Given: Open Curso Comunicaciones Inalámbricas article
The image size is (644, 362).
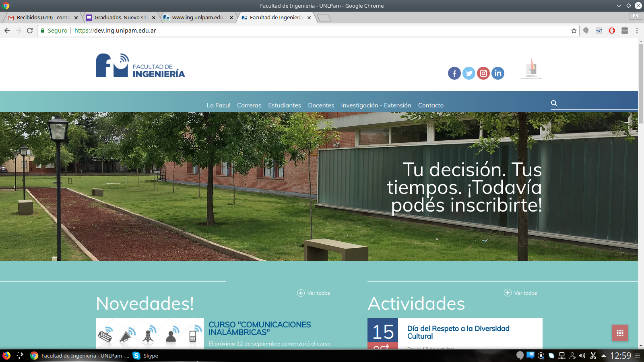Looking at the screenshot, I should click(260, 328).
